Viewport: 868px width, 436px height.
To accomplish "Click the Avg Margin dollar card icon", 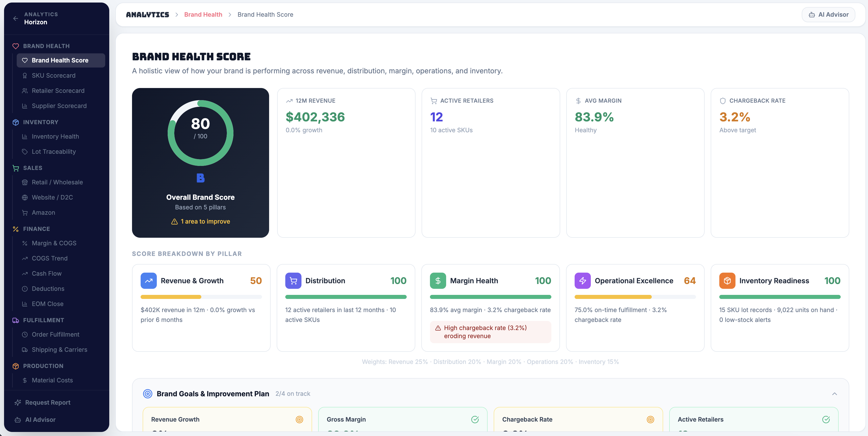I will (x=578, y=101).
